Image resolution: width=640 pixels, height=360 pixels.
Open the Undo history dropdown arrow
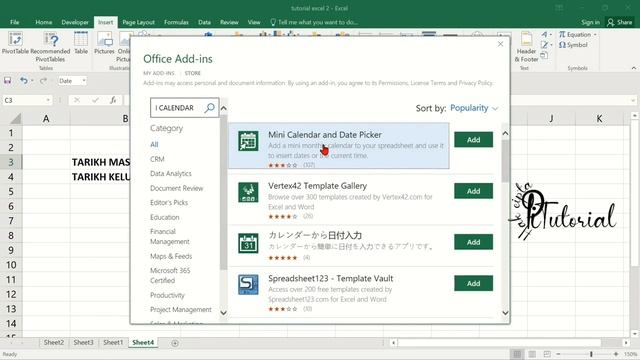tap(32, 81)
